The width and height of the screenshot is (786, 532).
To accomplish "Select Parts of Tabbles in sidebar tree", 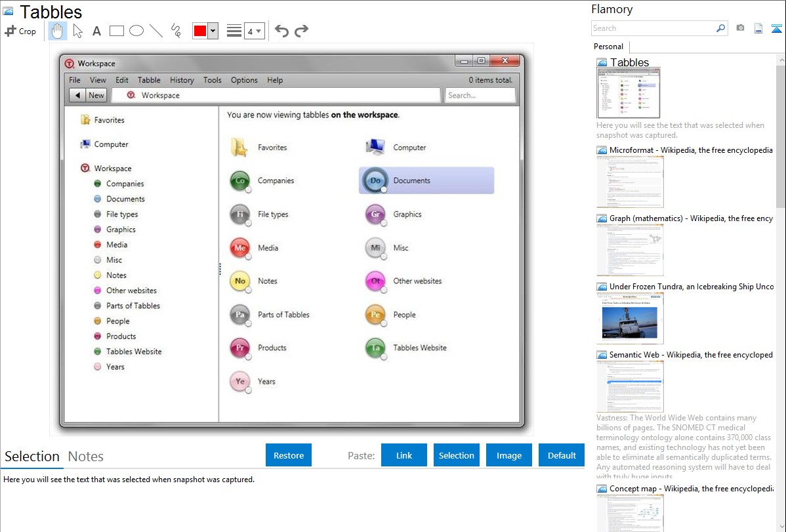I will click(127, 306).
